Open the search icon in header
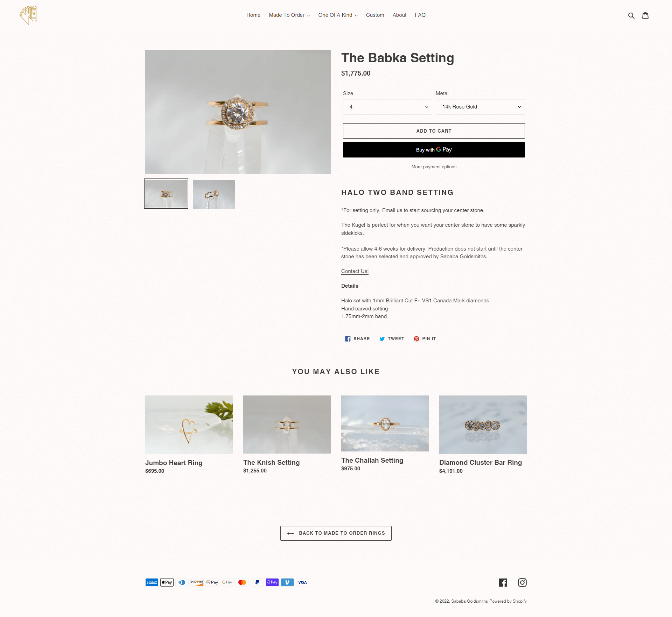Screen dimensions: 672x617 point(631,15)
